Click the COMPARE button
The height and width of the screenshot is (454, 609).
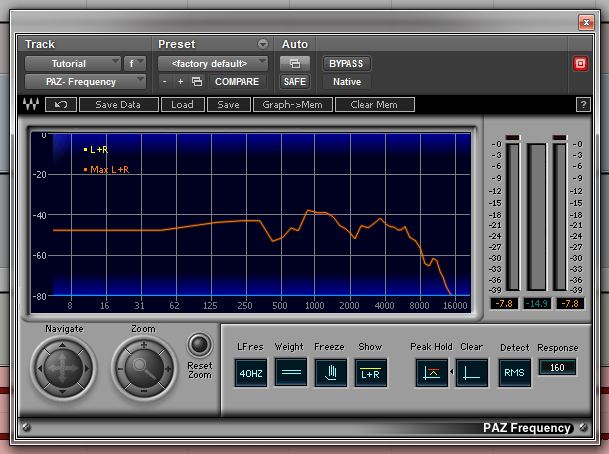pos(236,81)
